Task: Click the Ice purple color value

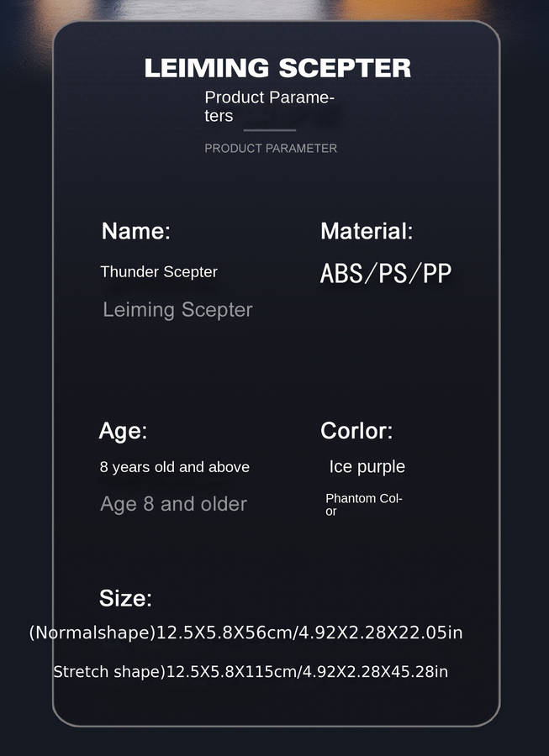Action: pyautogui.click(x=367, y=467)
